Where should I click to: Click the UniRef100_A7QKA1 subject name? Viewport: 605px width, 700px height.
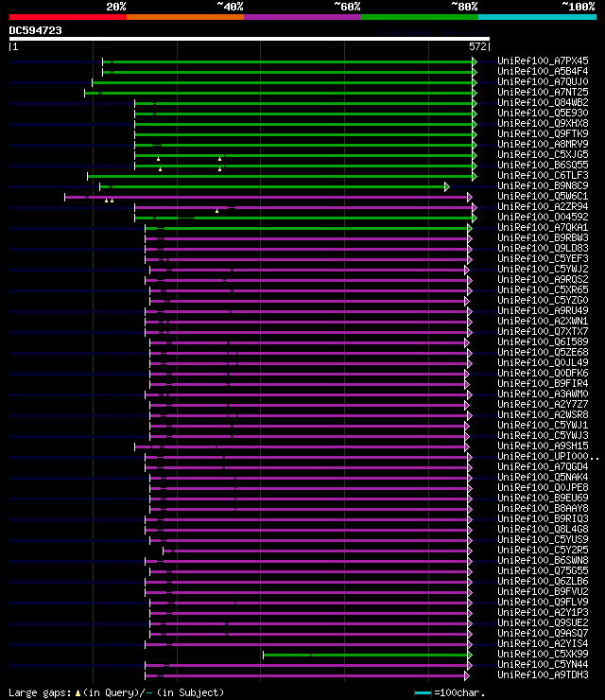click(543, 227)
